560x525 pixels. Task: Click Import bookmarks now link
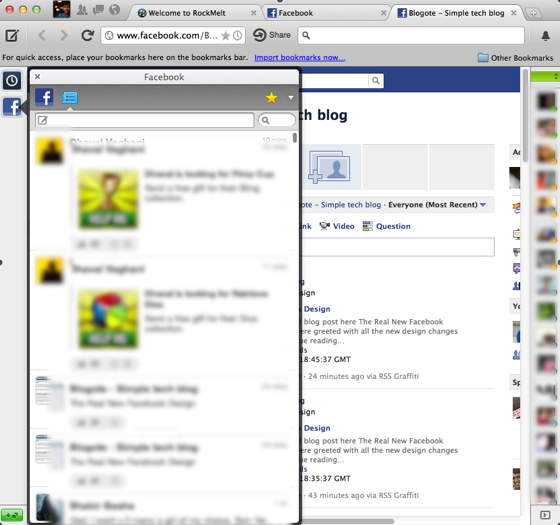pos(299,58)
